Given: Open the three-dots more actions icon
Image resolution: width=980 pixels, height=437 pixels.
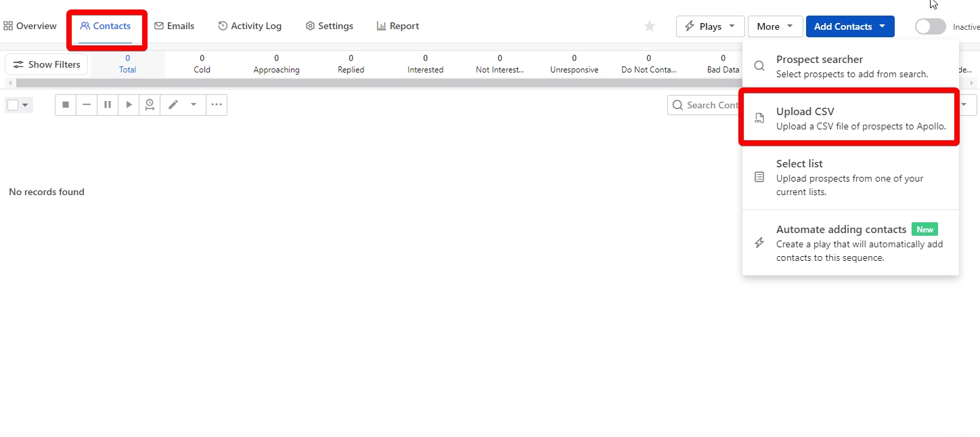Looking at the screenshot, I should tap(217, 105).
